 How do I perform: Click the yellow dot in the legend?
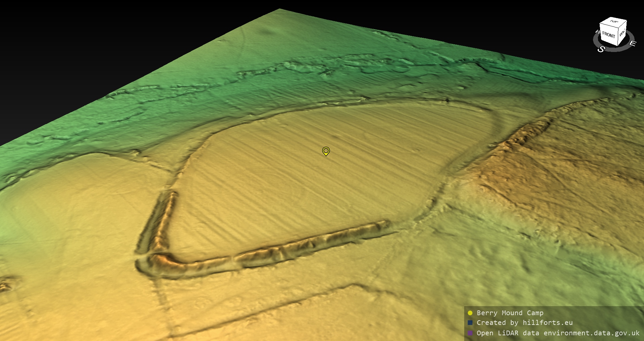point(470,313)
